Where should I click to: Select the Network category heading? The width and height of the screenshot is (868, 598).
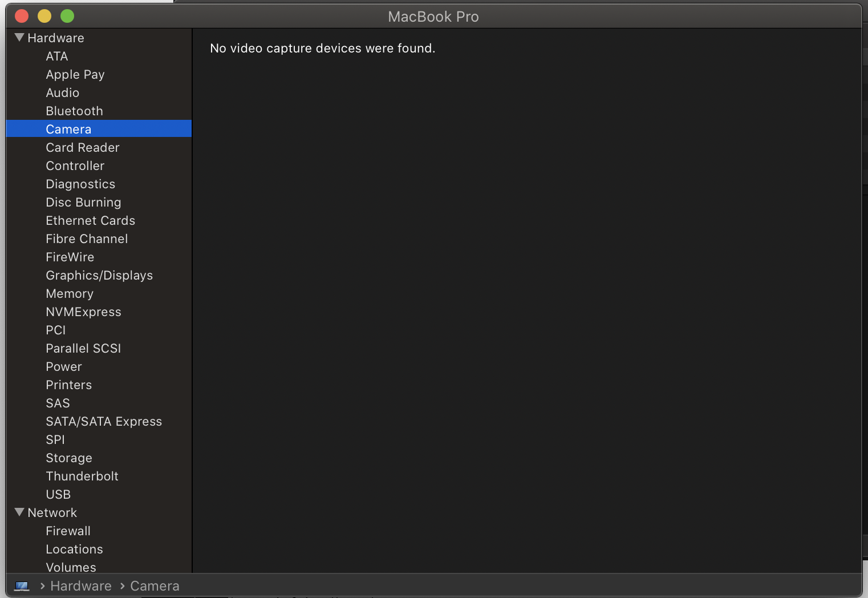pos(52,512)
